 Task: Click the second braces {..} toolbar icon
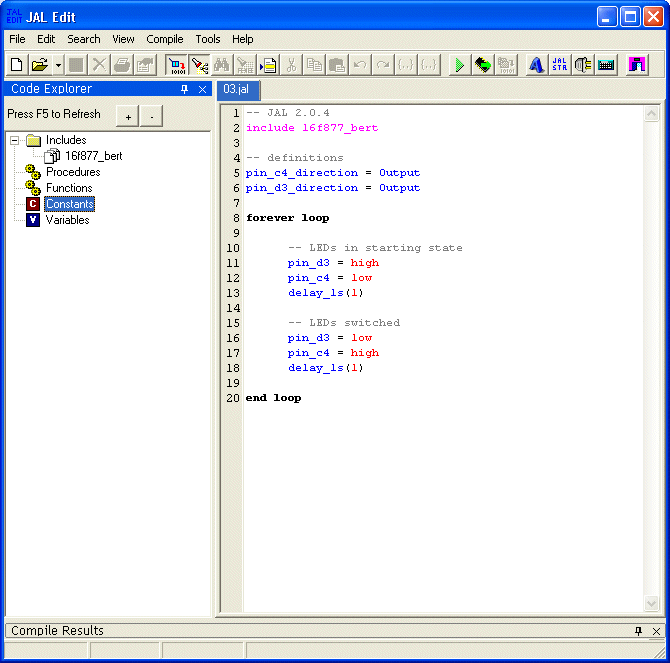tap(429, 65)
